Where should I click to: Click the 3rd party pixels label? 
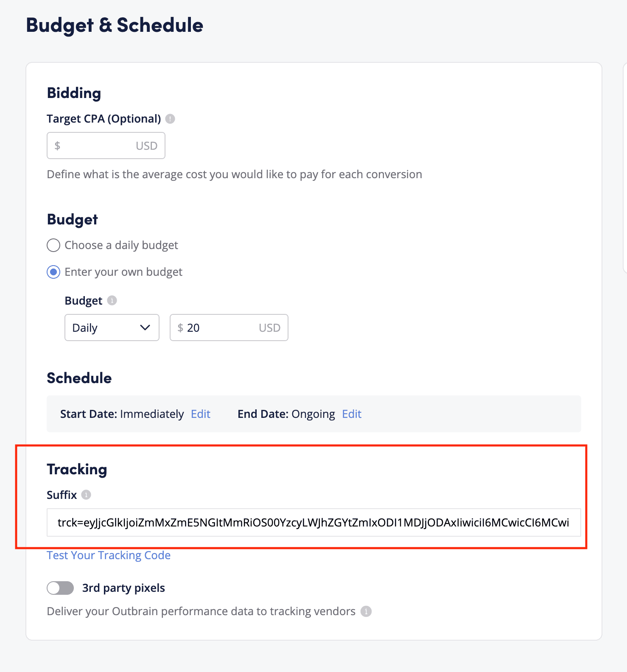coord(123,588)
